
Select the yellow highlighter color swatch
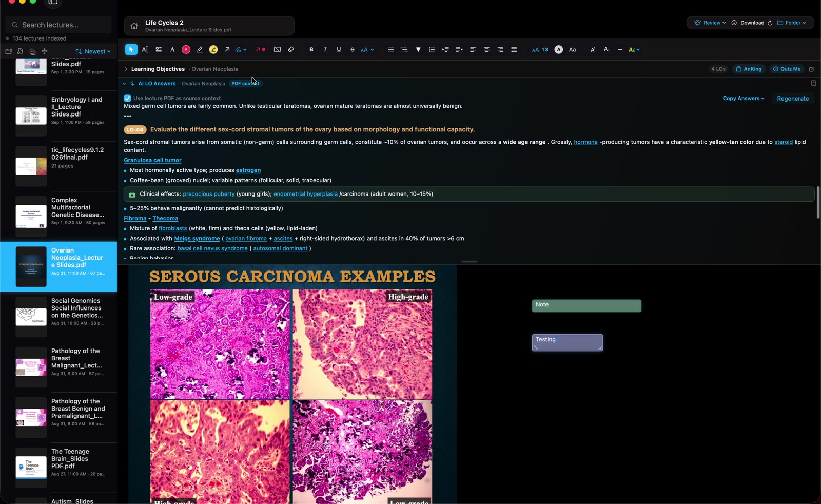click(213, 50)
